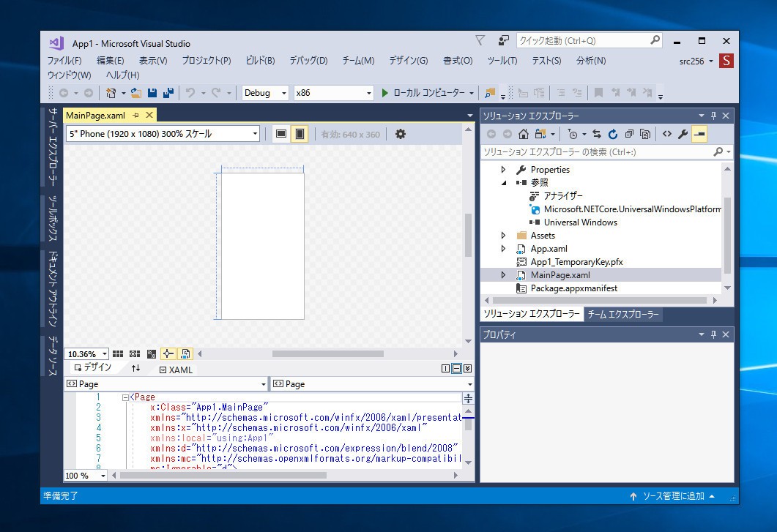
Task: Switch to the チーム エクスプローラー tab
Action: [x=622, y=314]
